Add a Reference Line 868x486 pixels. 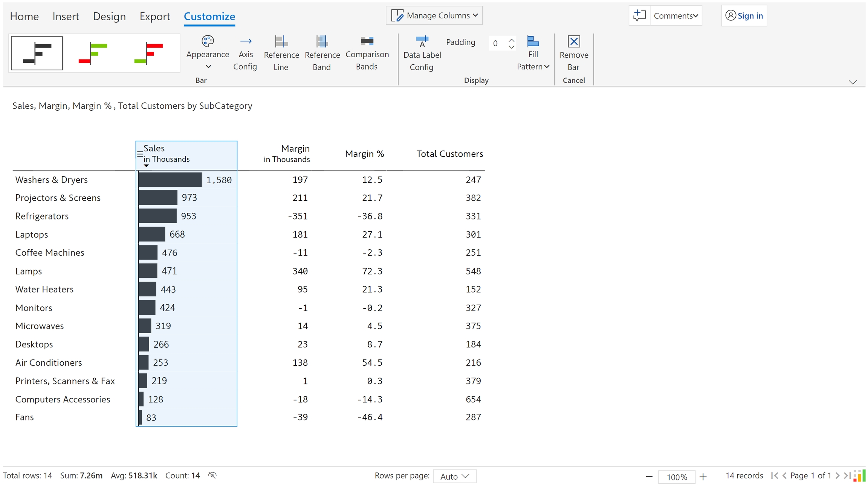point(281,54)
